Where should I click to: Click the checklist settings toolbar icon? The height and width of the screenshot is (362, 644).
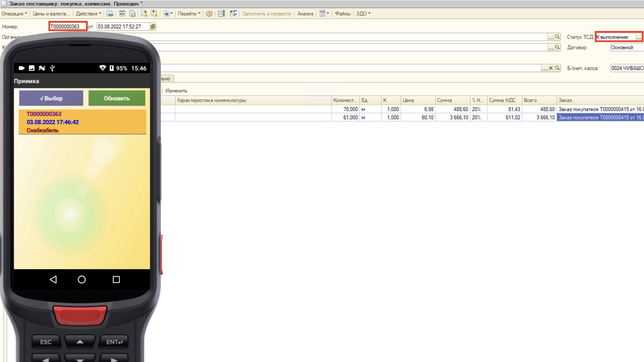233,14
